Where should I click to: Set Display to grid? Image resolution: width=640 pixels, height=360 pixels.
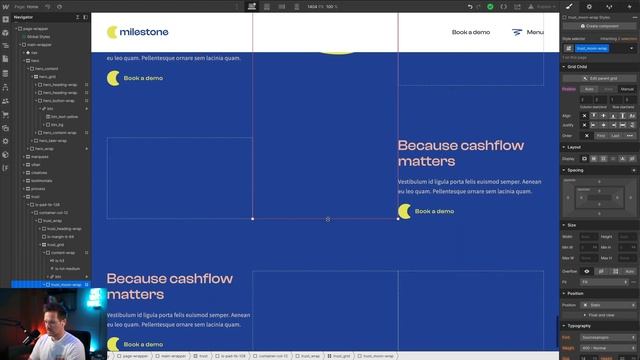tap(603, 158)
